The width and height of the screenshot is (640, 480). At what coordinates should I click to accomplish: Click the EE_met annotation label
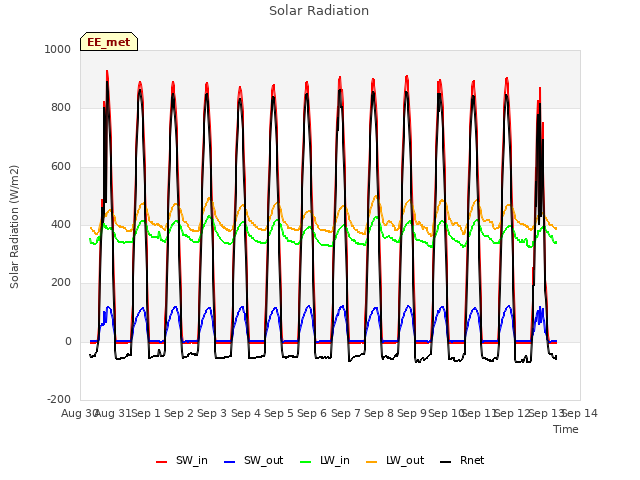pyautogui.click(x=109, y=42)
